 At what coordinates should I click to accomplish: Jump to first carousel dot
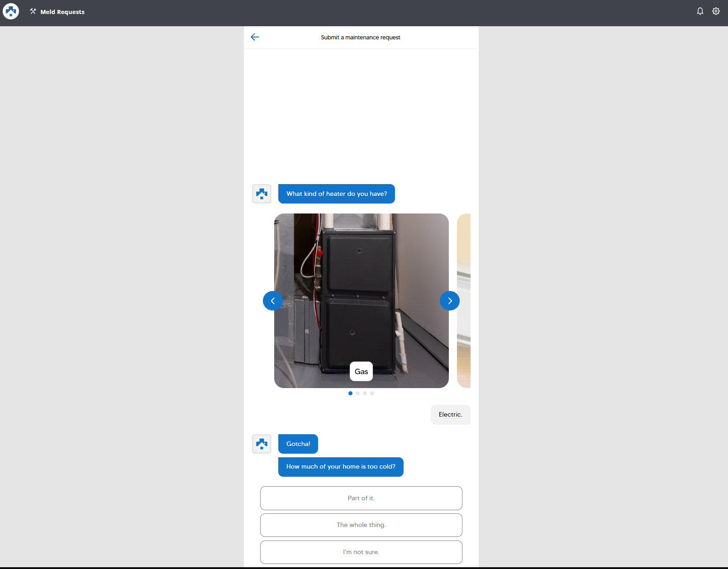[x=351, y=394]
